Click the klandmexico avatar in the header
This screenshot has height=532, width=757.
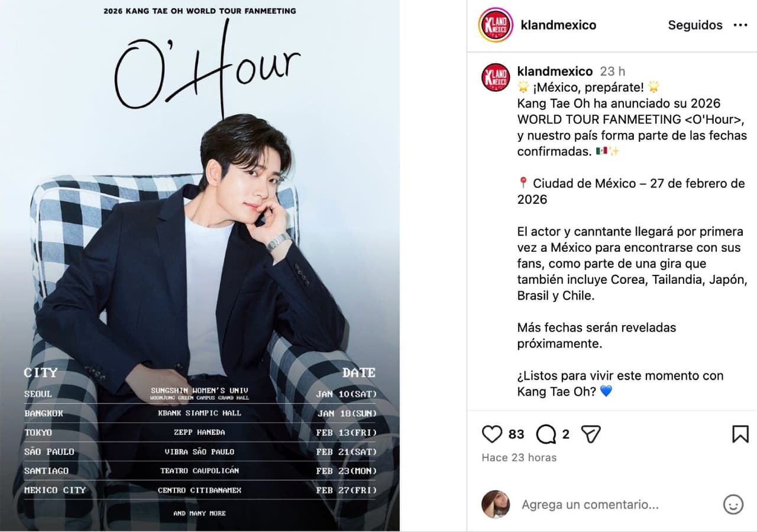(x=496, y=25)
